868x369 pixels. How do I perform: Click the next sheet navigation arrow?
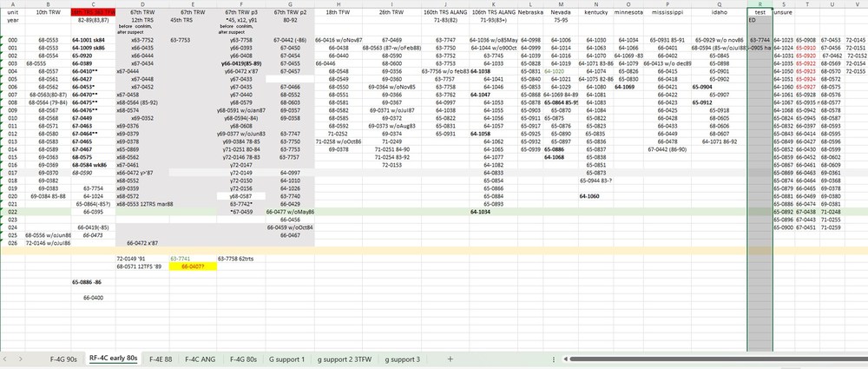21,359
